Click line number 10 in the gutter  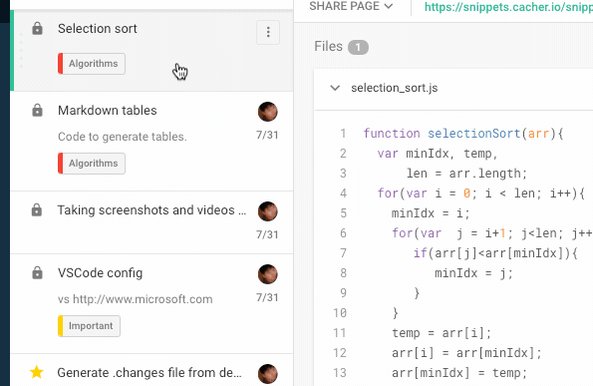tap(340, 313)
